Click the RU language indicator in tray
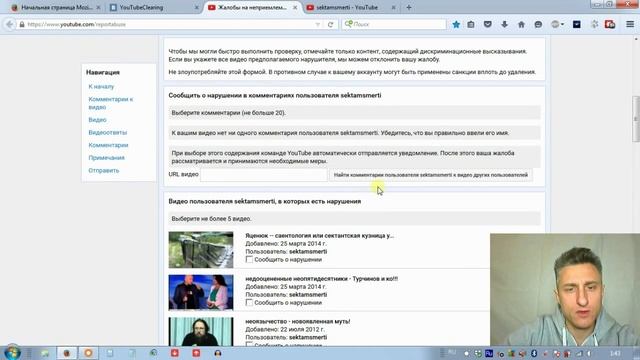 click(489, 353)
